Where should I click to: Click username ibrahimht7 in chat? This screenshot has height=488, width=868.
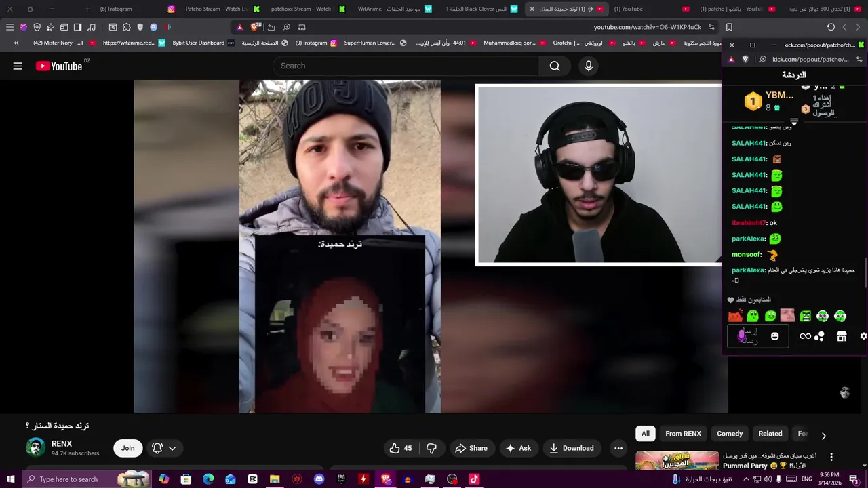749,223
